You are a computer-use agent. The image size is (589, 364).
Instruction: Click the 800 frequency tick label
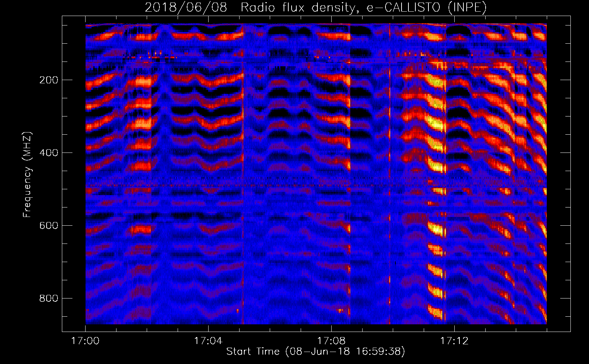49,298
